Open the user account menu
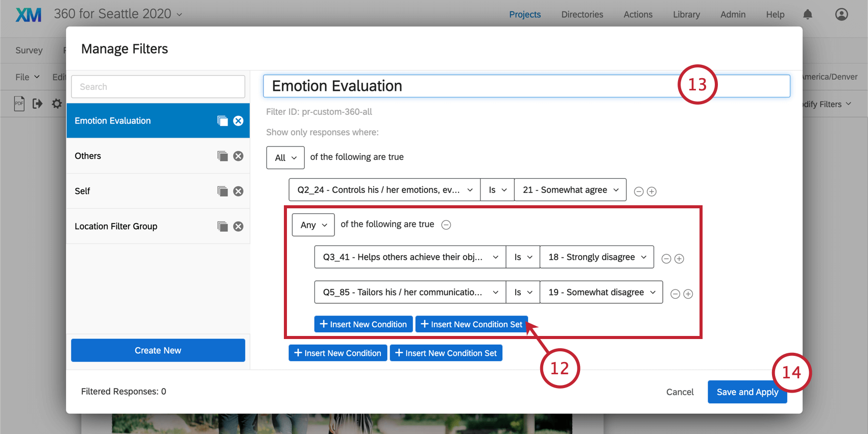 (x=841, y=14)
